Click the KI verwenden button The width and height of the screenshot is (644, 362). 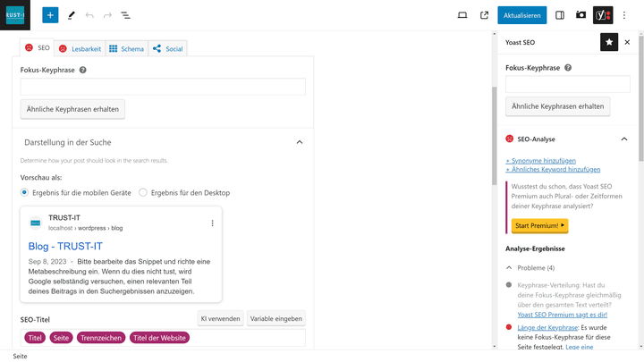[221, 318]
